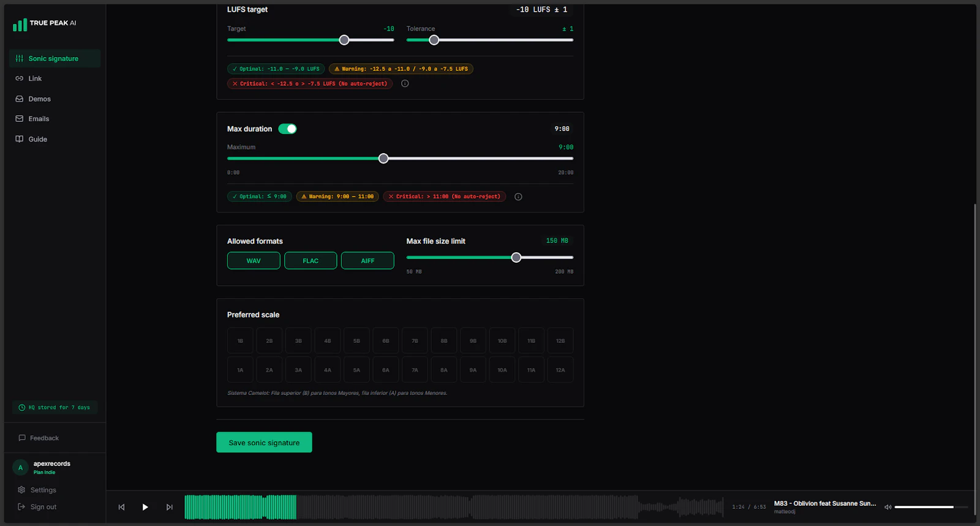This screenshot has height=526, width=980.
Task: Select the 6A scale key
Action: [x=386, y=370]
